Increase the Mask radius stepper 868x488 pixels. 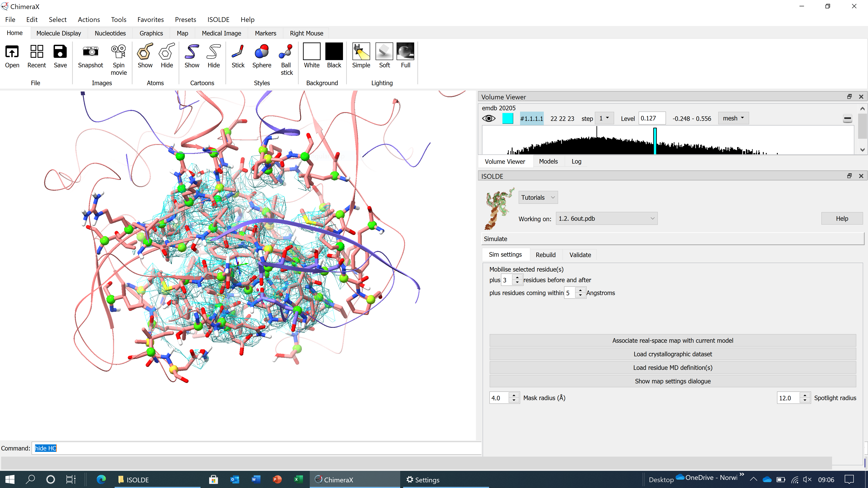(x=514, y=395)
